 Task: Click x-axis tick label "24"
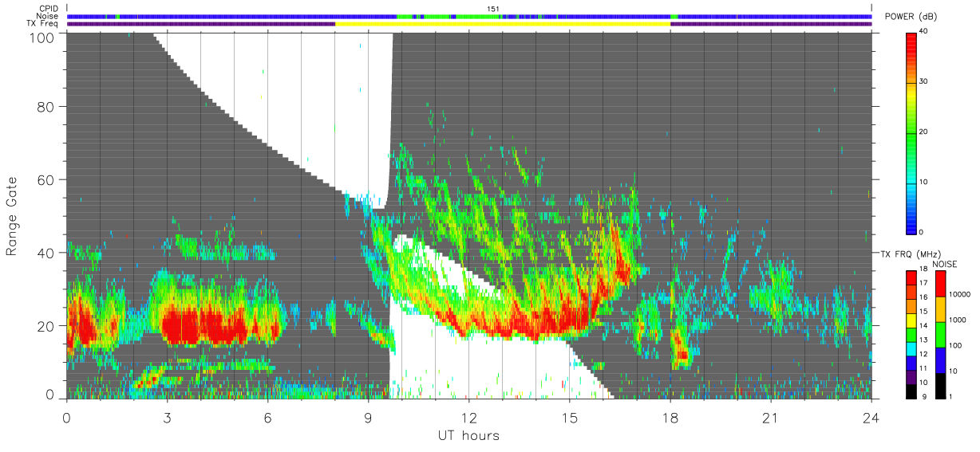[x=871, y=418]
